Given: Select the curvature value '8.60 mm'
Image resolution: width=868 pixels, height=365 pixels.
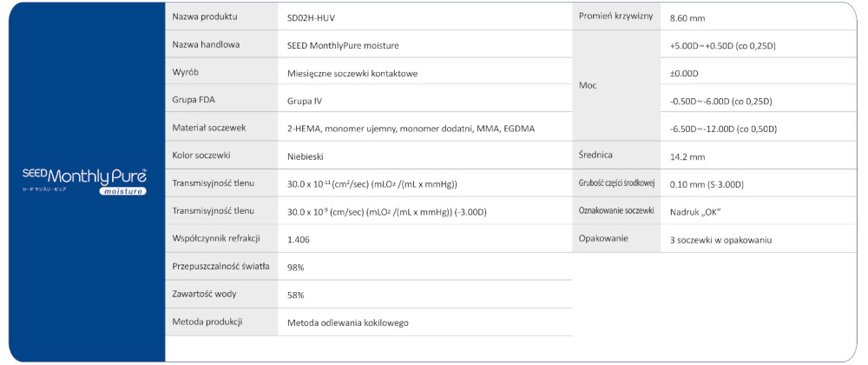Looking at the screenshot, I should point(687,18).
